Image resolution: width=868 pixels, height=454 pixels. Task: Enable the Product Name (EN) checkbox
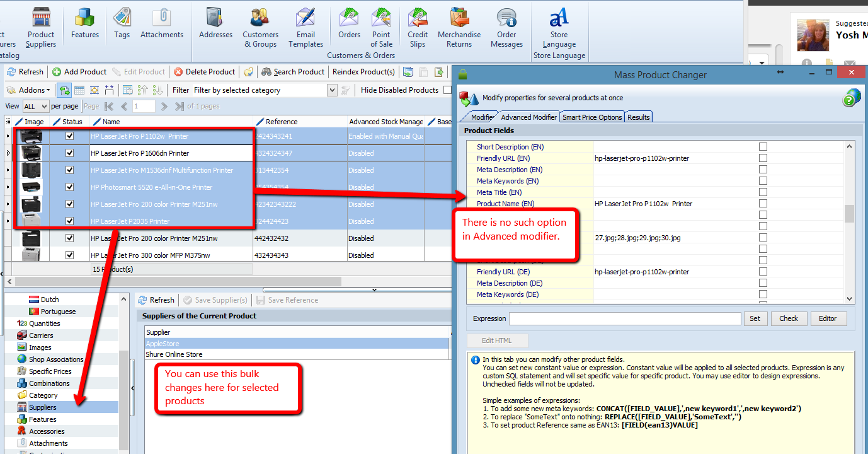(763, 204)
